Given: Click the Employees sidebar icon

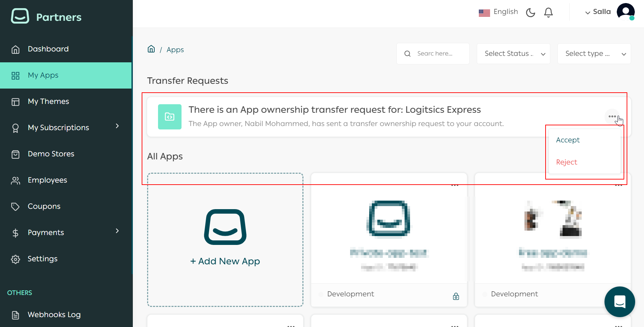Looking at the screenshot, I should [16, 180].
